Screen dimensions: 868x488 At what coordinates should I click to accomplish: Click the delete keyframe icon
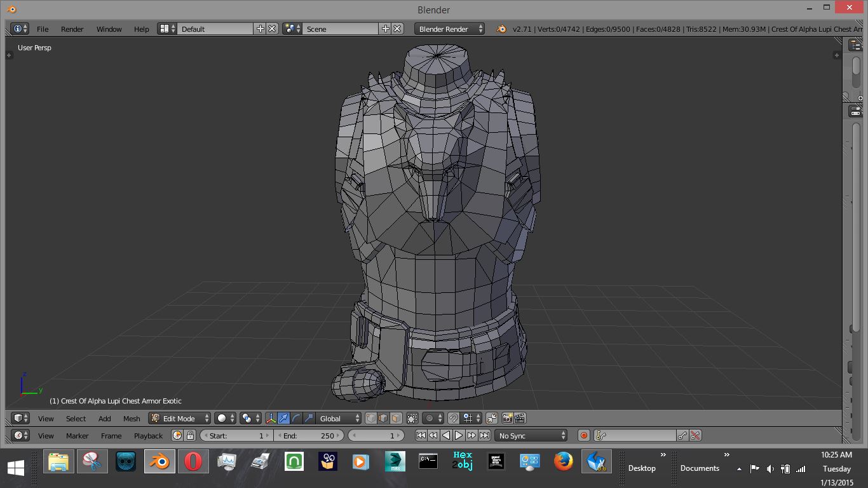tap(695, 435)
